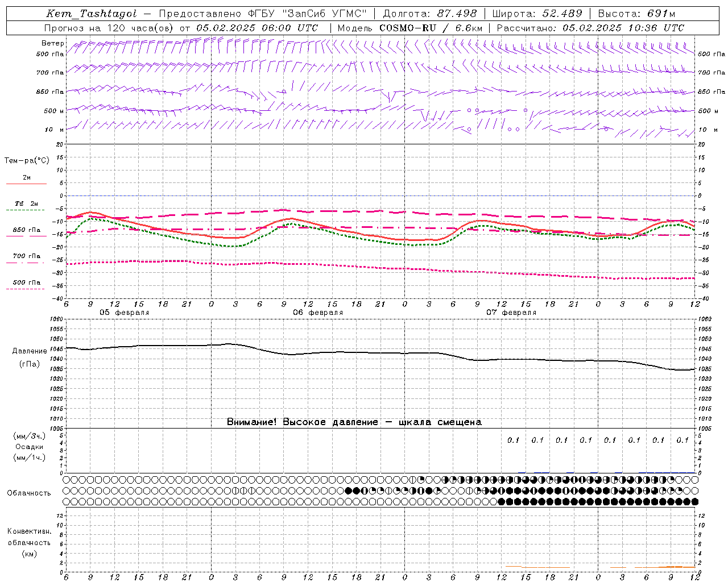The image size is (728, 582).
Task: Click the '(км)' unit under convective cloudiness
Action: click(x=29, y=554)
